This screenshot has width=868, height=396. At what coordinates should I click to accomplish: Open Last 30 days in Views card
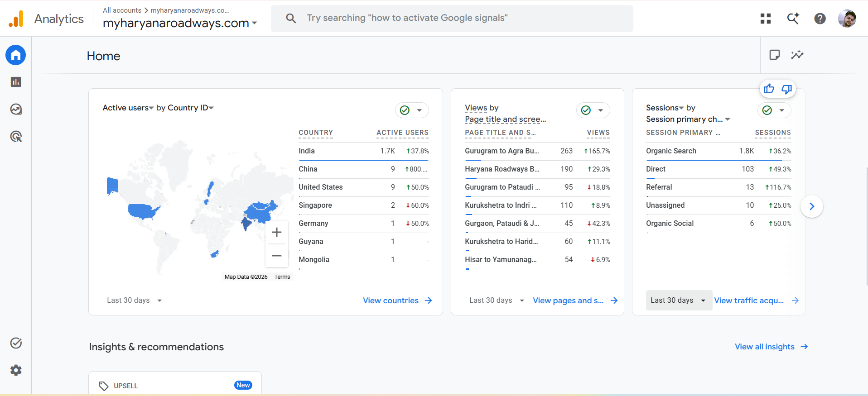pos(497,301)
